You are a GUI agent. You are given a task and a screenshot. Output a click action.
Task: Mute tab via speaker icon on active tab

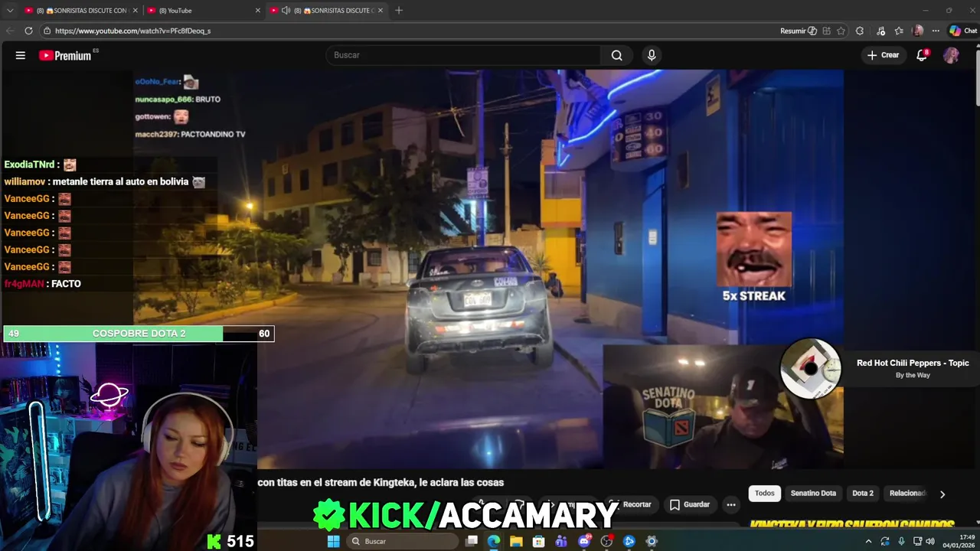point(286,10)
